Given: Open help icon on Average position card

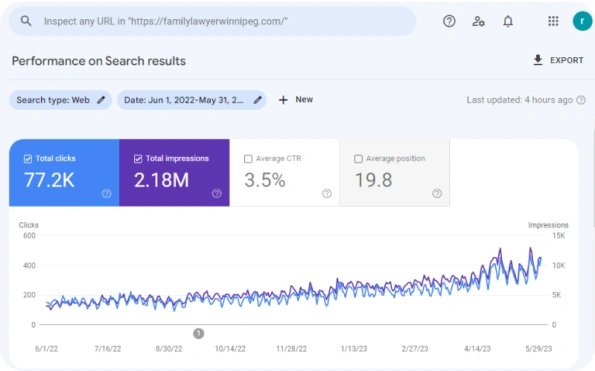Looking at the screenshot, I should (x=437, y=193).
